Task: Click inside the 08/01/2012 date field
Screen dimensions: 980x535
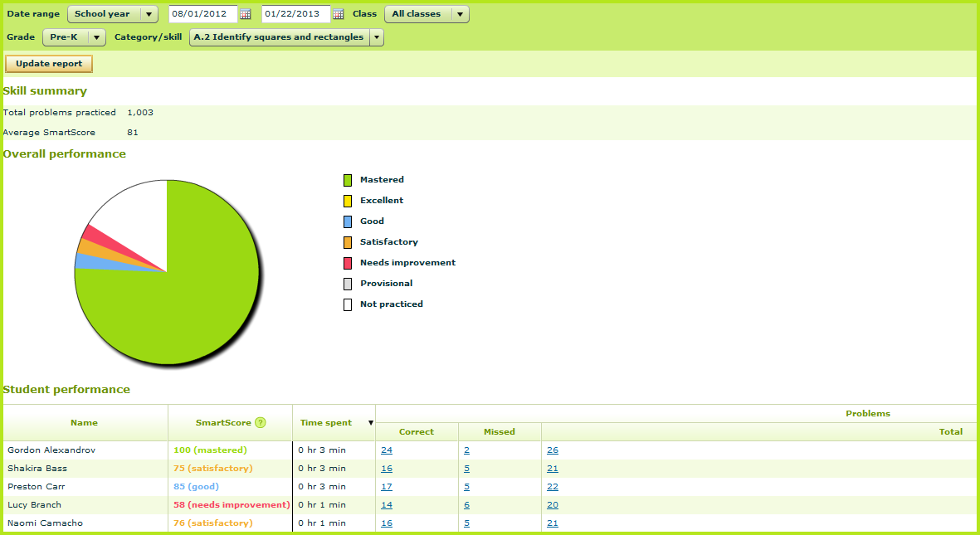Action: [x=203, y=14]
